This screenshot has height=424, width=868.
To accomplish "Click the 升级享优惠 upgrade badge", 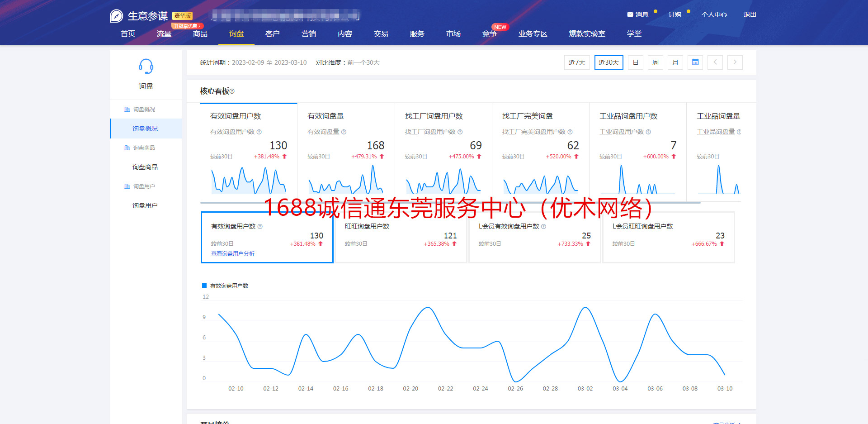I will coord(187,26).
